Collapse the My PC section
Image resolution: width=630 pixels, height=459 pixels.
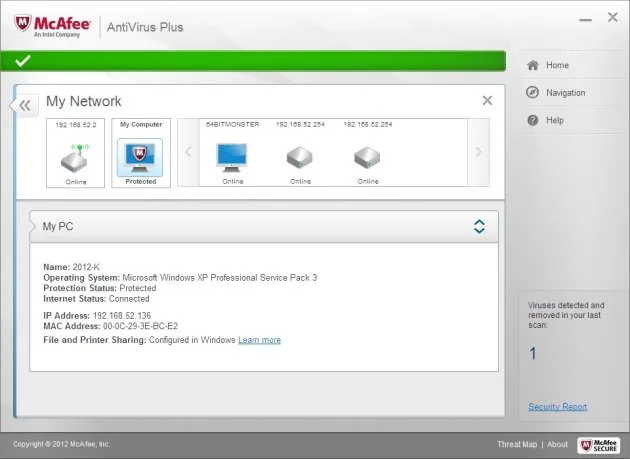coord(479,227)
